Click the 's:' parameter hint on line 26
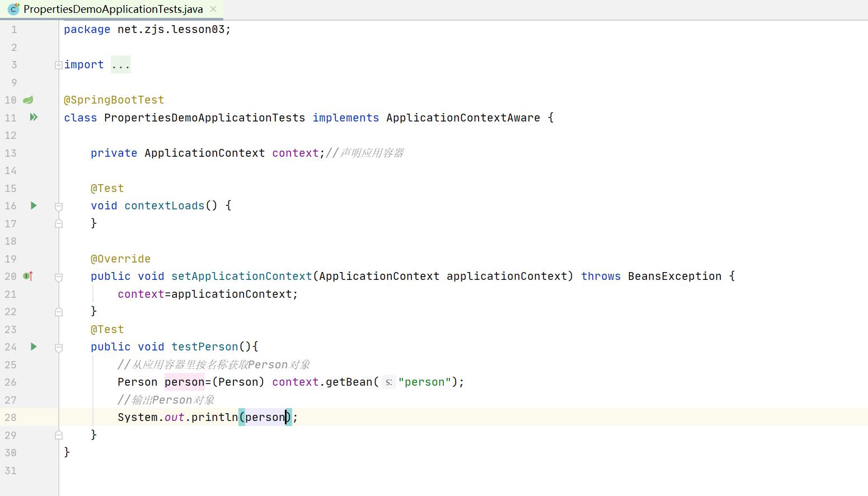The width and height of the screenshot is (868, 496). click(389, 382)
